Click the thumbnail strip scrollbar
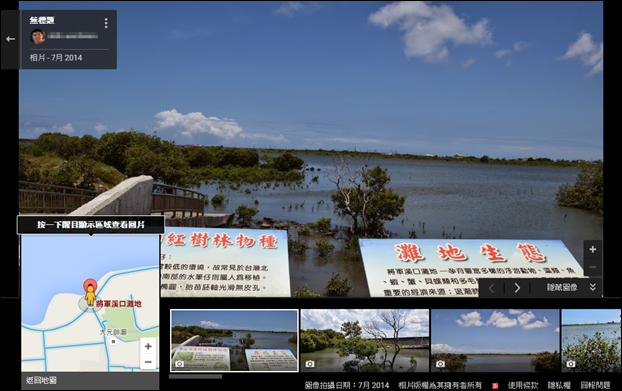This screenshot has width=622, height=391. [x=195, y=376]
